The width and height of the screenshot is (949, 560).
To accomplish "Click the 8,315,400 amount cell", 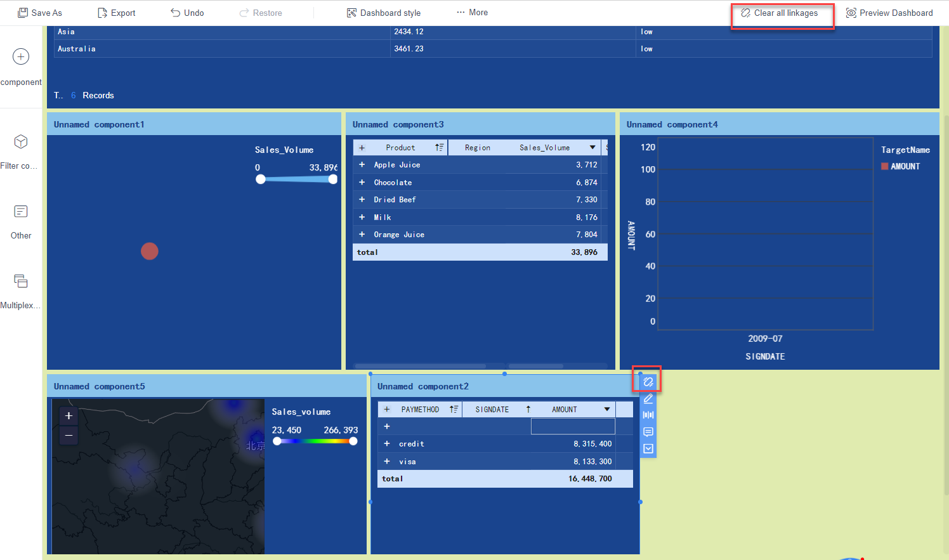I will 592,444.
